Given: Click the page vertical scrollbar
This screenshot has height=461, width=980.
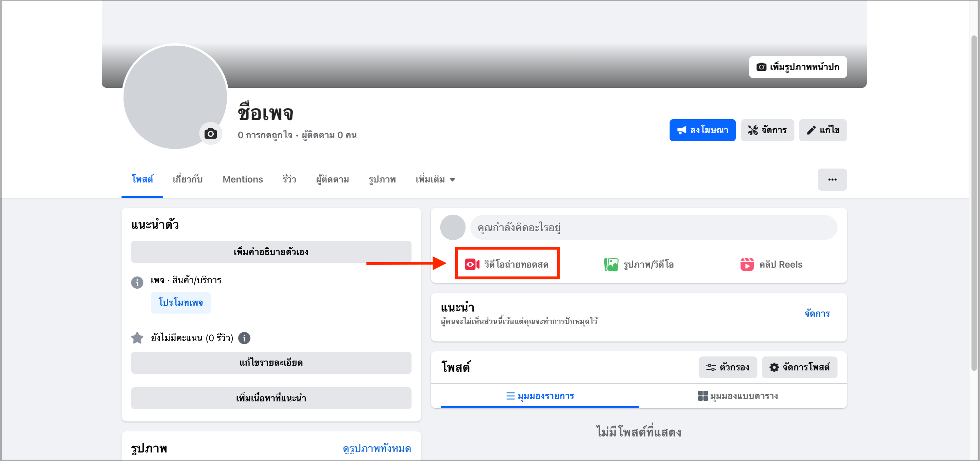Looking at the screenshot, I should (x=974, y=202).
